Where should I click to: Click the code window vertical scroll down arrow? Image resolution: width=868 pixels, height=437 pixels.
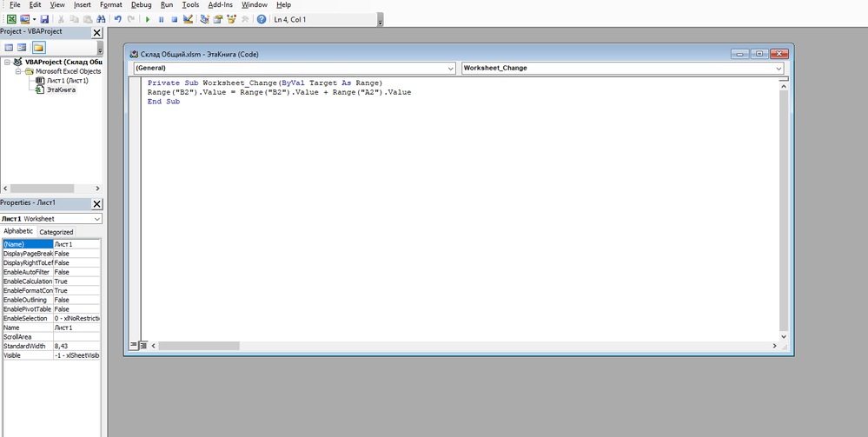(x=784, y=336)
